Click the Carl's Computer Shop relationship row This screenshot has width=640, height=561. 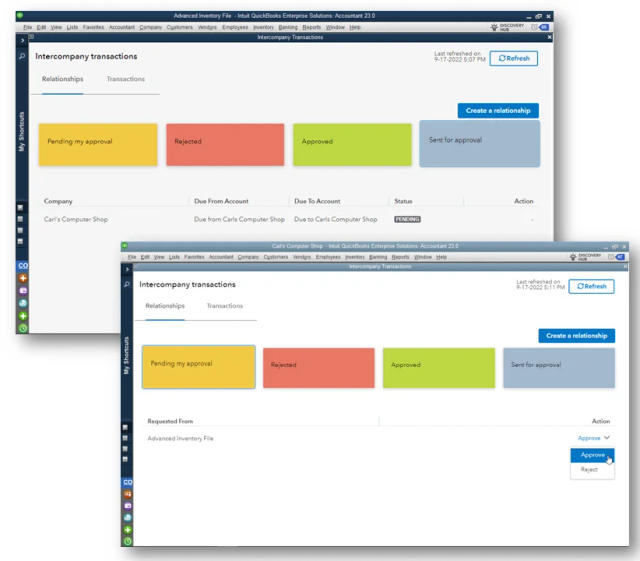[x=290, y=219]
